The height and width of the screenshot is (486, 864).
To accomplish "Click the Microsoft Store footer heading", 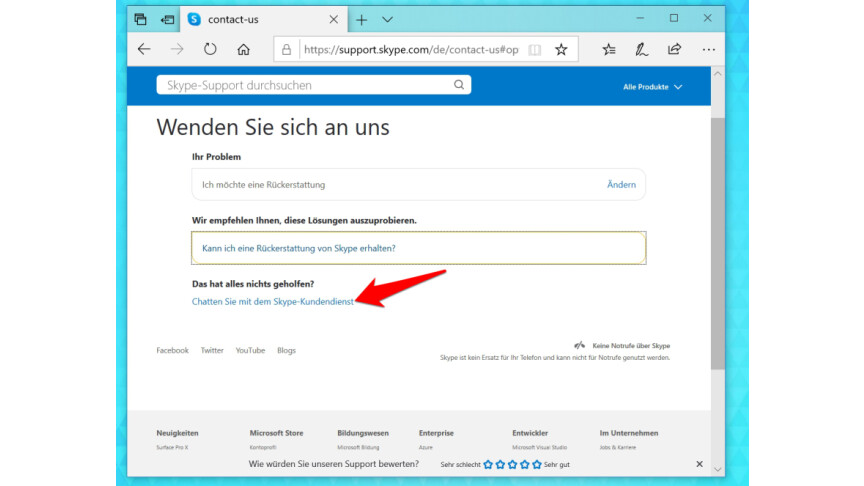I will click(276, 433).
